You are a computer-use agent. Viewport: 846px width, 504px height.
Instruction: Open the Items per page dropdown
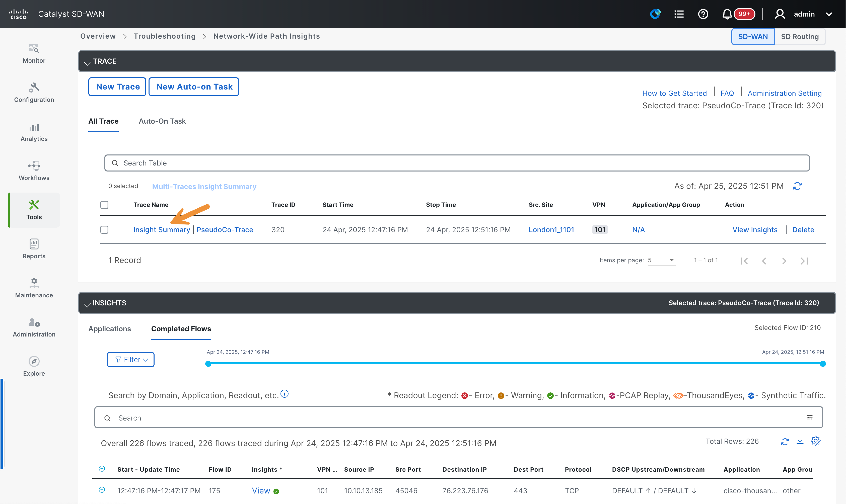(x=662, y=260)
